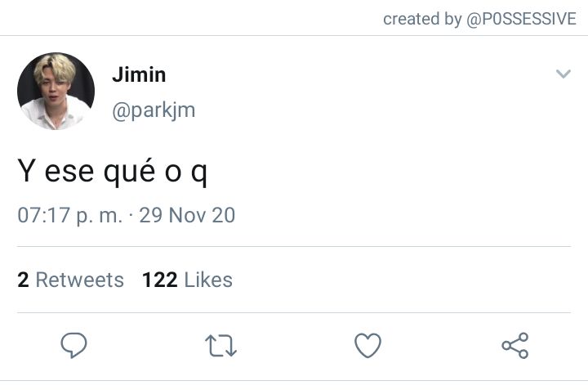Open the 07:17 p. m. timestamp

[69, 216]
